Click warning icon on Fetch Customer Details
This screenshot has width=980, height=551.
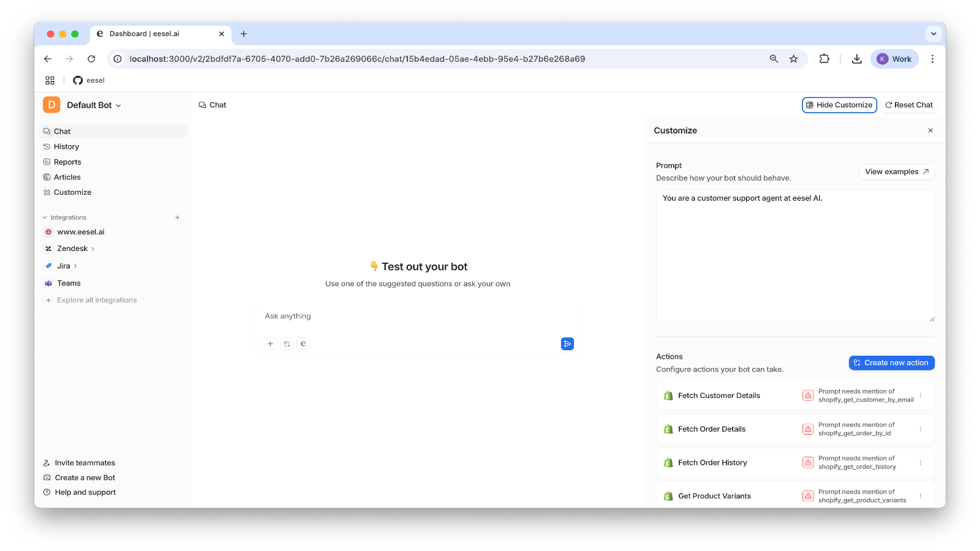808,395
